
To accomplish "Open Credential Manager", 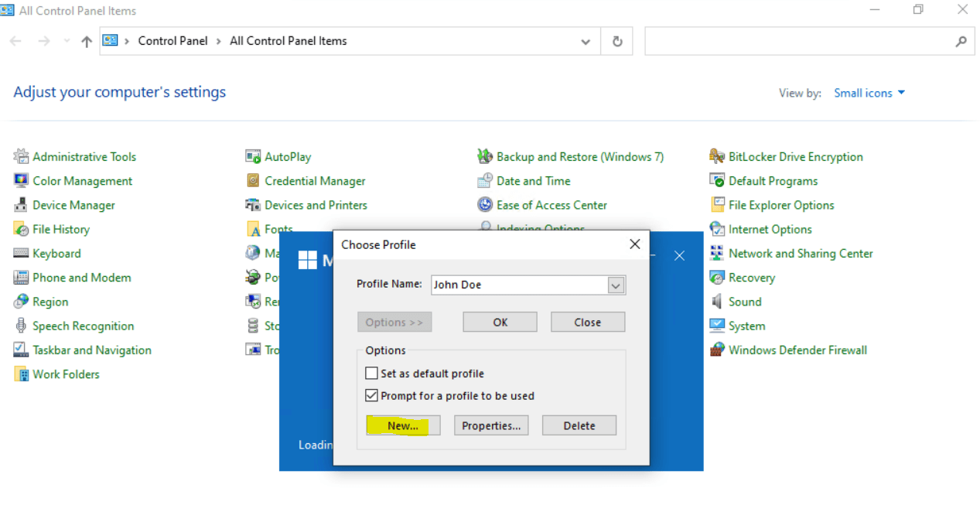I will pos(314,180).
